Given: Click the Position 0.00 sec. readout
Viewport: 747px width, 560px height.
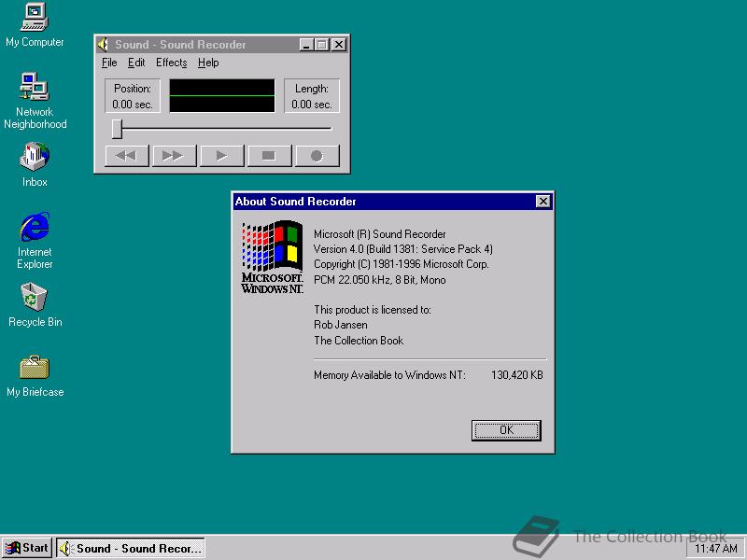Looking at the screenshot, I should (x=133, y=96).
